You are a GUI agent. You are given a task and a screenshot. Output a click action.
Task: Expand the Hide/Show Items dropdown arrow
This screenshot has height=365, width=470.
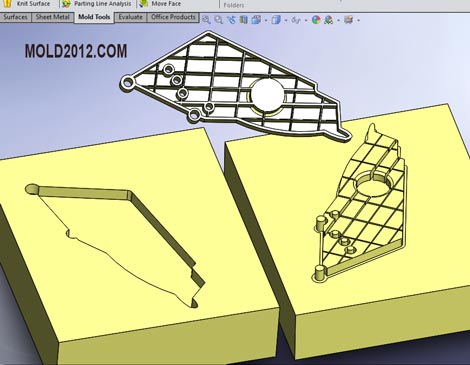(x=306, y=20)
